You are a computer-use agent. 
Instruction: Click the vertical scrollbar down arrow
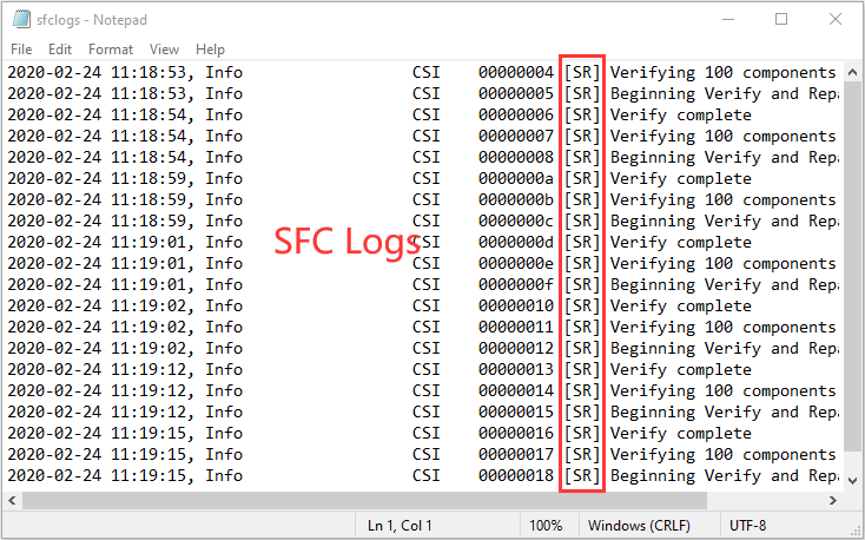point(851,480)
